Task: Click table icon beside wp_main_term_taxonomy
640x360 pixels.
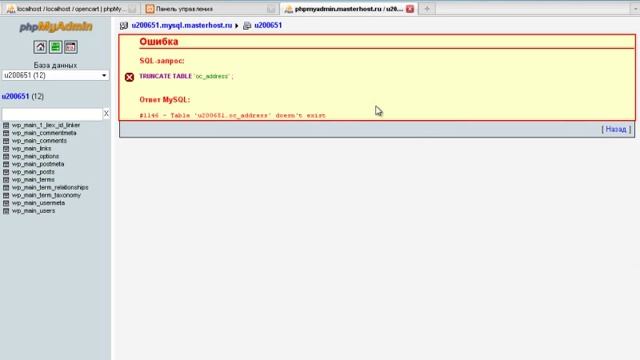Action: pos(6,196)
